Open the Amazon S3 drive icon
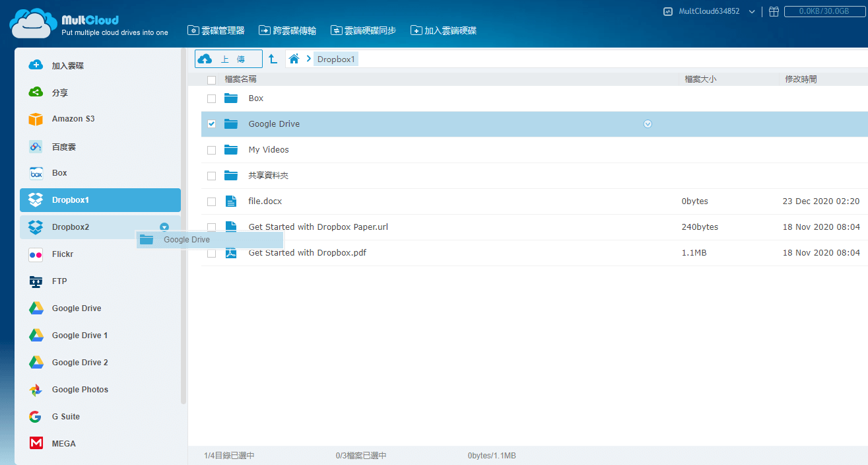Screen dimensions: 868x465 (36, 119)
